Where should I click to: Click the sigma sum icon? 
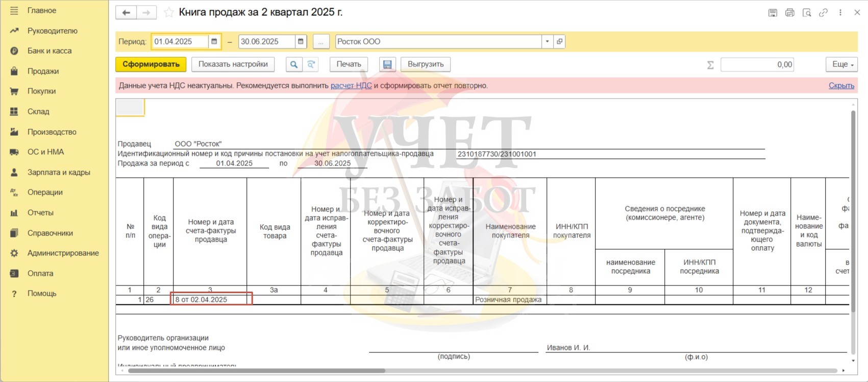(x=710, y=65)
